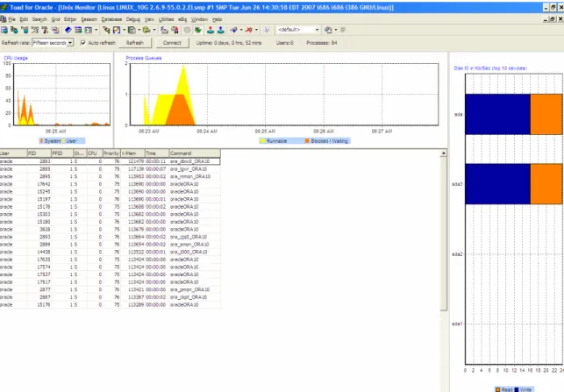
Task: Click the Connect button
Action: [172, 43]
